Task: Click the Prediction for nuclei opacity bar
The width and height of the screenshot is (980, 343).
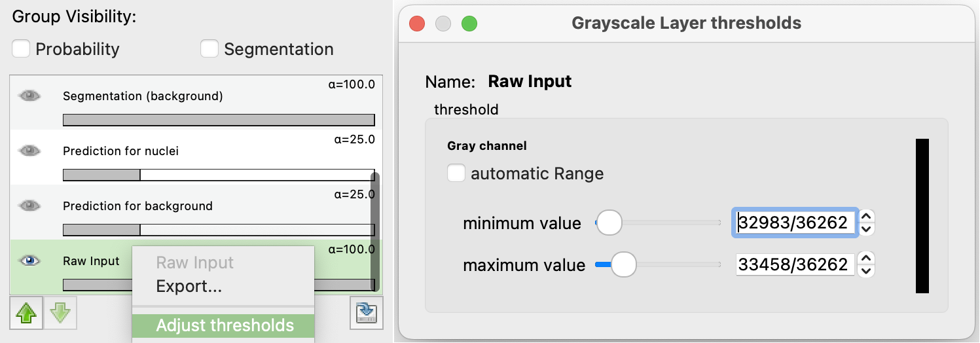Action: (x=219, y=175)
